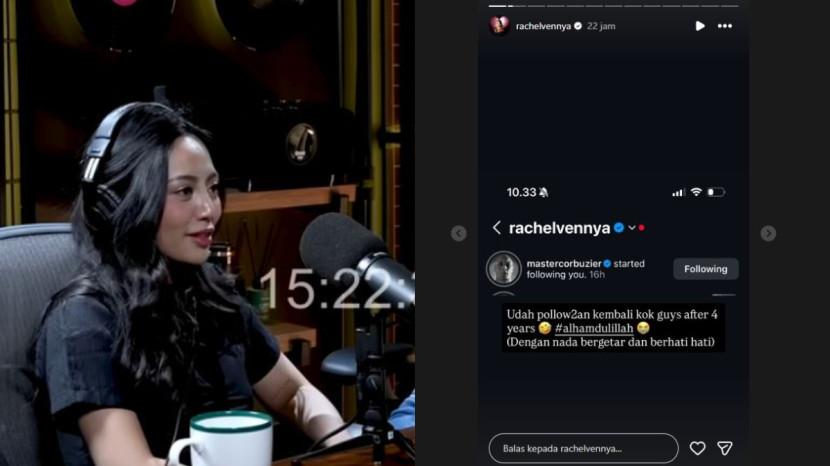
Task: Advance to the next story with right arrow
Action: pos(768,233)
